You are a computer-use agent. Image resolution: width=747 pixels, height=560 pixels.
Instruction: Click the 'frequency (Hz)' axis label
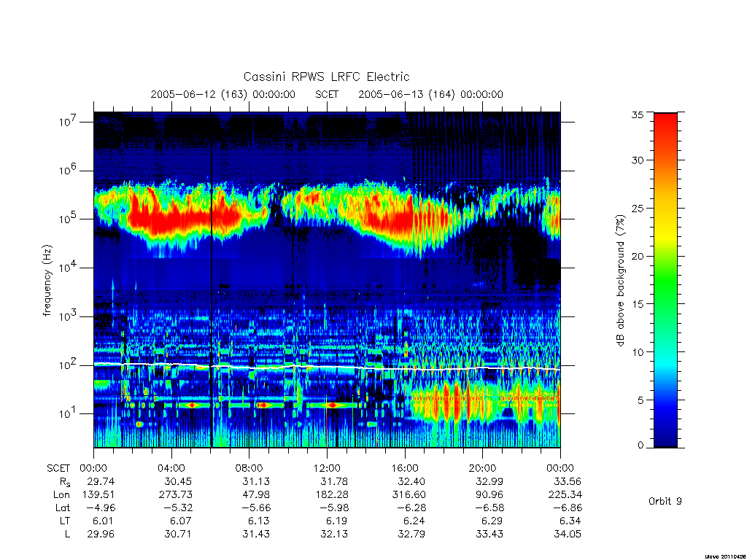click(x=47, y=281)
